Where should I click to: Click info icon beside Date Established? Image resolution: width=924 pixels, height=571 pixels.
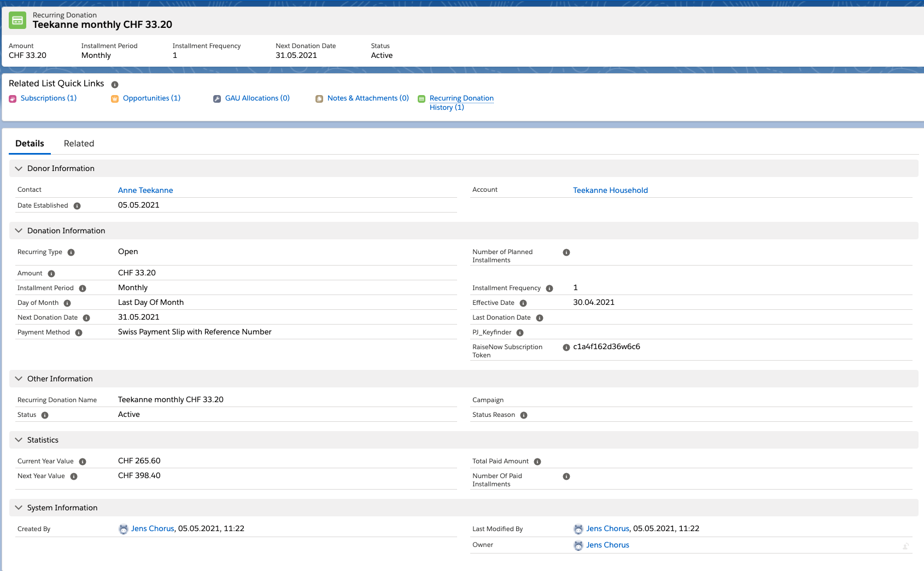click(x=77, y=206)
